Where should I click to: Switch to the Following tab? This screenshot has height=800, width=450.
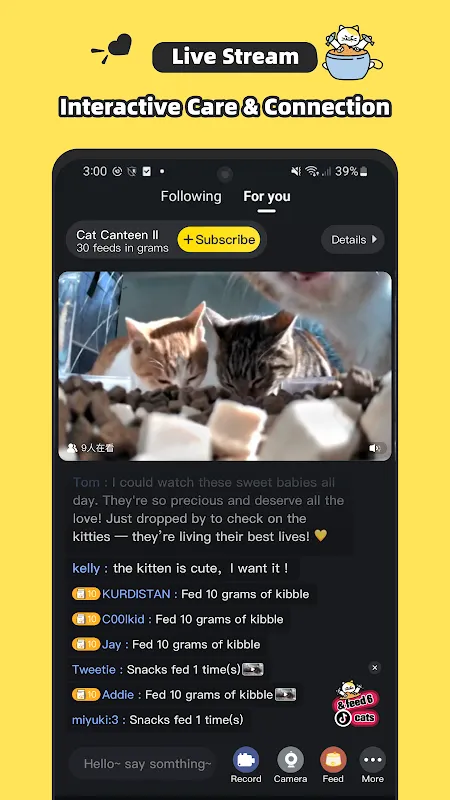tap(191, 196)
